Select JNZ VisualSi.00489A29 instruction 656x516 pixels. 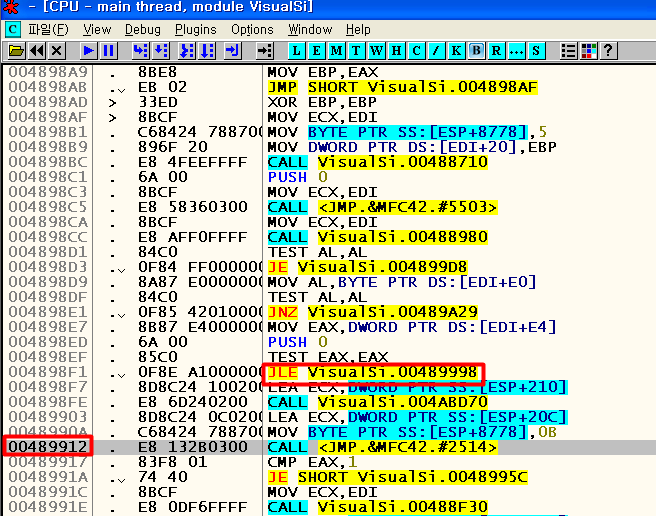click(372, 312)
